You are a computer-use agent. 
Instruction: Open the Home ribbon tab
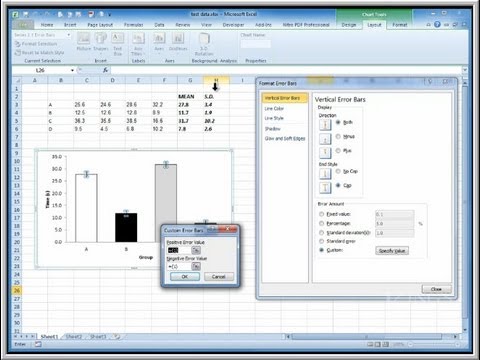47,25
